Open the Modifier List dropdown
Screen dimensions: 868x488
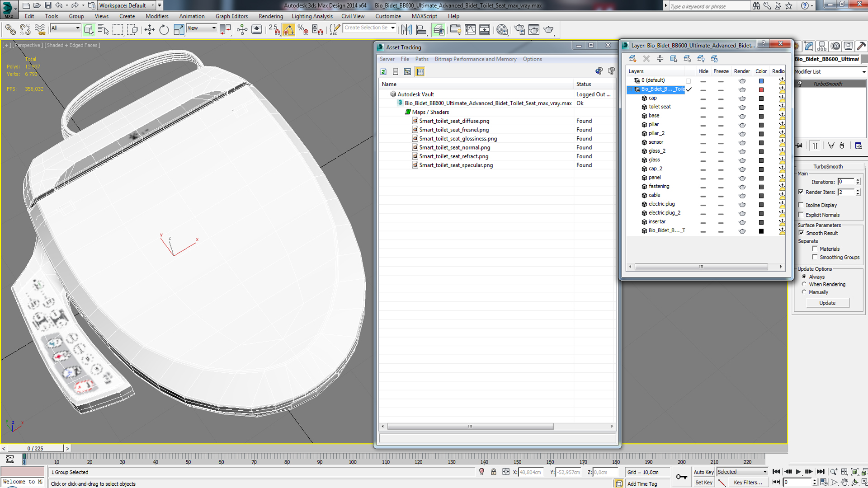[x=830, y=72]
